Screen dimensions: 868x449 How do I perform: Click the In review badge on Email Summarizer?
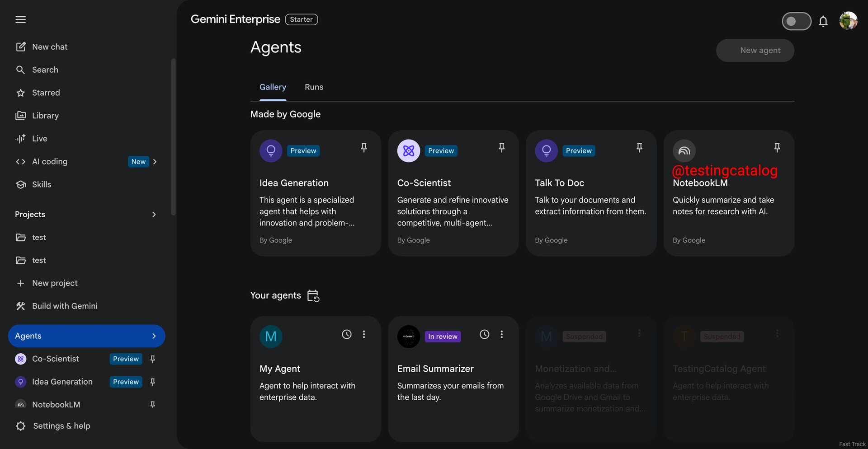[443, 336]
